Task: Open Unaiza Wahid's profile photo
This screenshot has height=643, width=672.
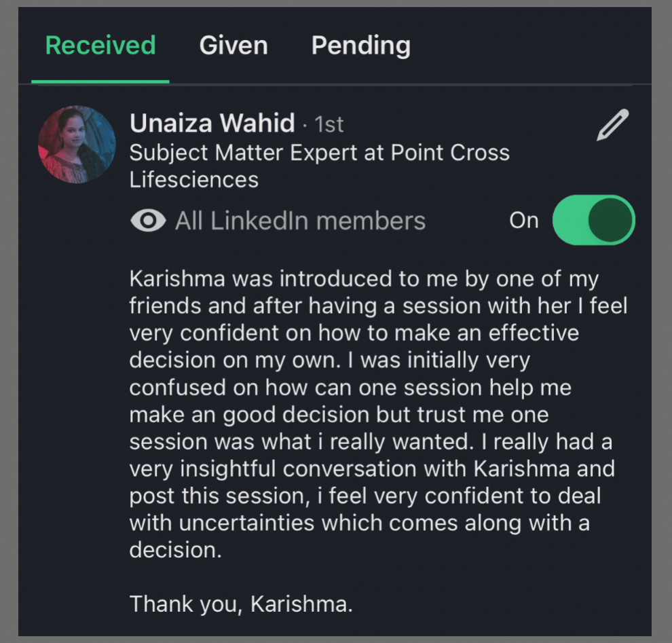Action: tap(77, 145)
